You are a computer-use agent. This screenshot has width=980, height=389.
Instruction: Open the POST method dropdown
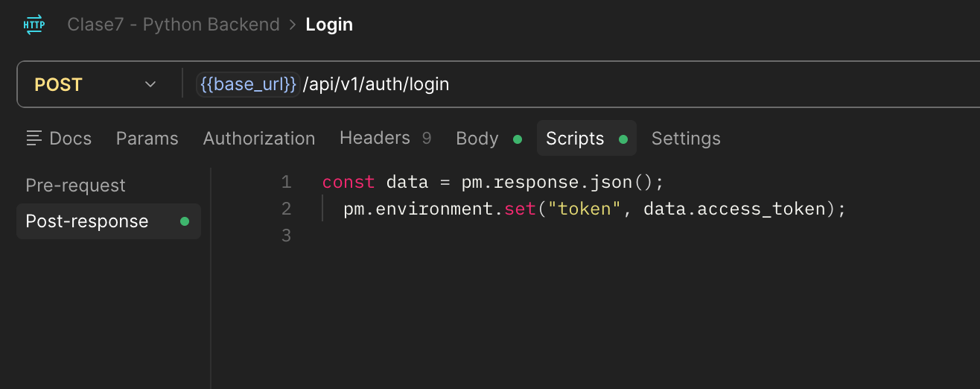pos(95,84)
